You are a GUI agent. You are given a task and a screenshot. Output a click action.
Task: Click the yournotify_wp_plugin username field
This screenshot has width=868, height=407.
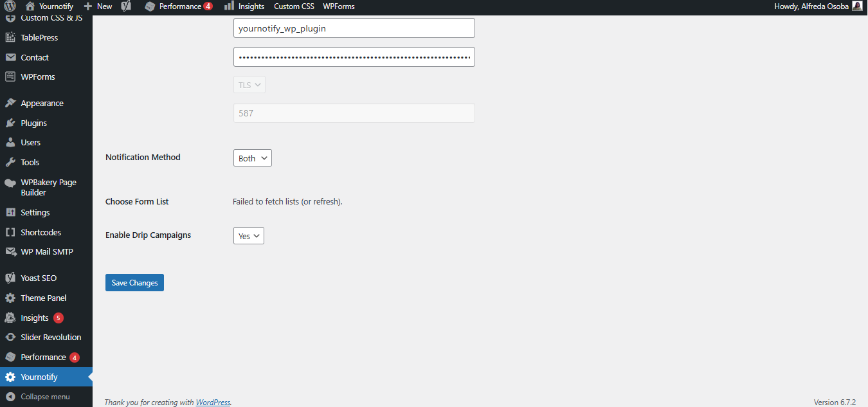(354, 28)
